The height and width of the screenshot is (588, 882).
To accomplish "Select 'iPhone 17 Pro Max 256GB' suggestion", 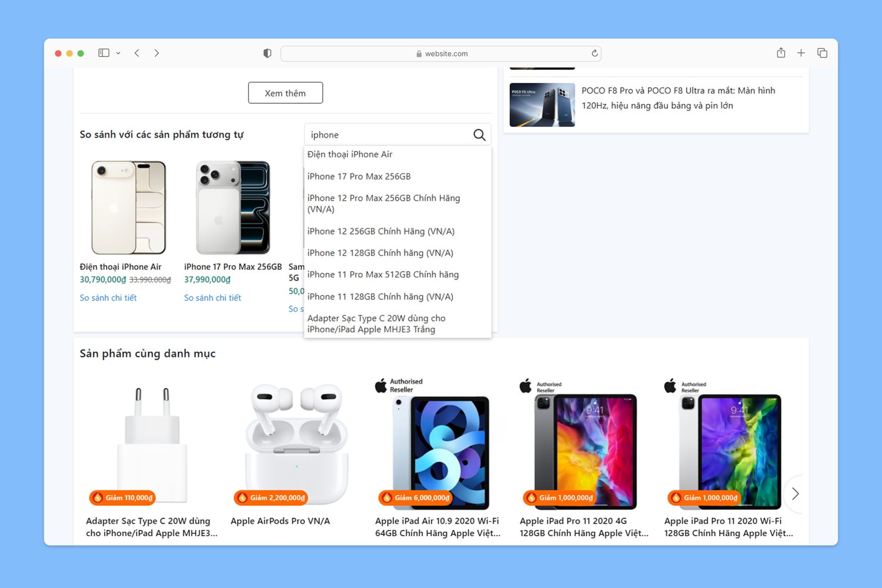I will tap(359, 176).
